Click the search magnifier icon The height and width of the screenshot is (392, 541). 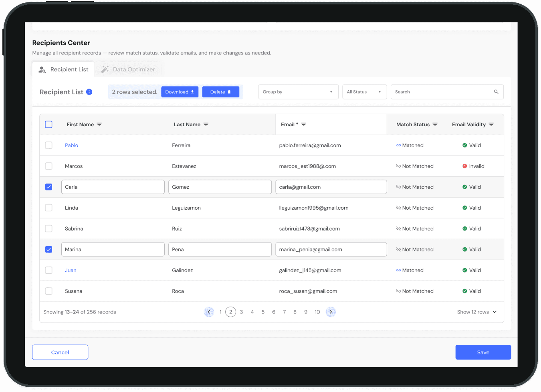coord(496,92)
